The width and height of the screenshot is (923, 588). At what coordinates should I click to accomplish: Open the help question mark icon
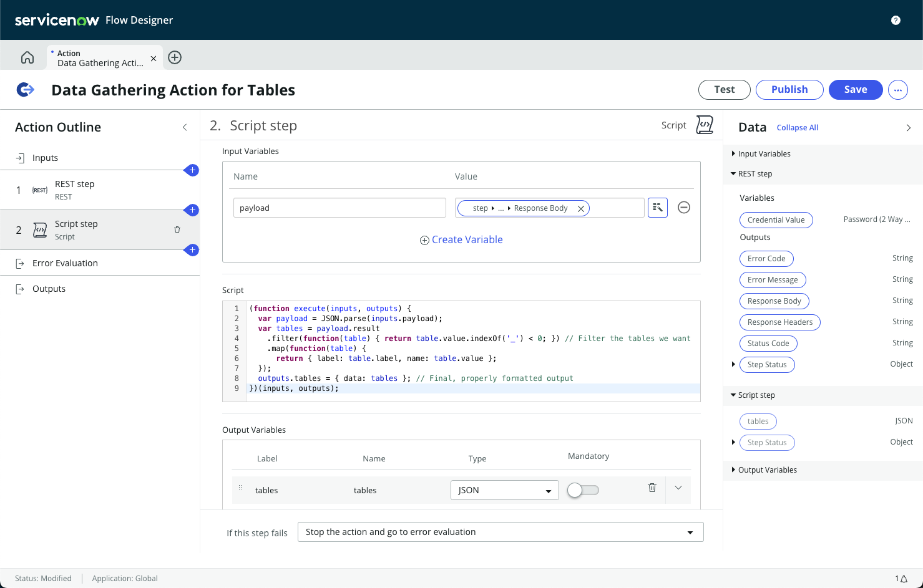[x=896, y=20]
